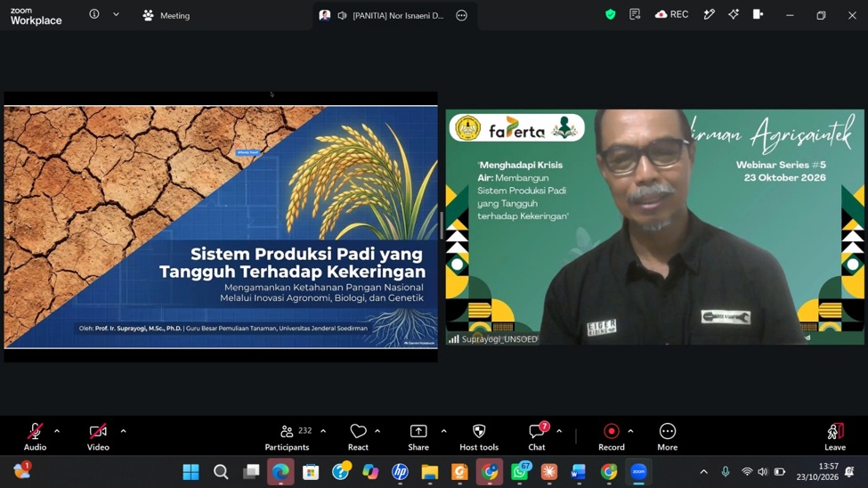The width and height of the screenshot is (868, 488).
Task: Open the annotate pen tool icon
Action: click(710, 15)
